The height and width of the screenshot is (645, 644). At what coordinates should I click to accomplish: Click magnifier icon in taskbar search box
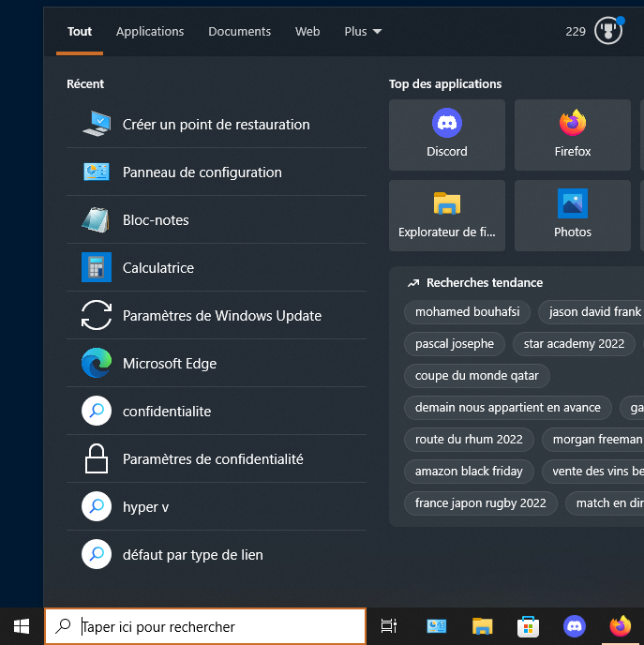(x=63, y=626)
